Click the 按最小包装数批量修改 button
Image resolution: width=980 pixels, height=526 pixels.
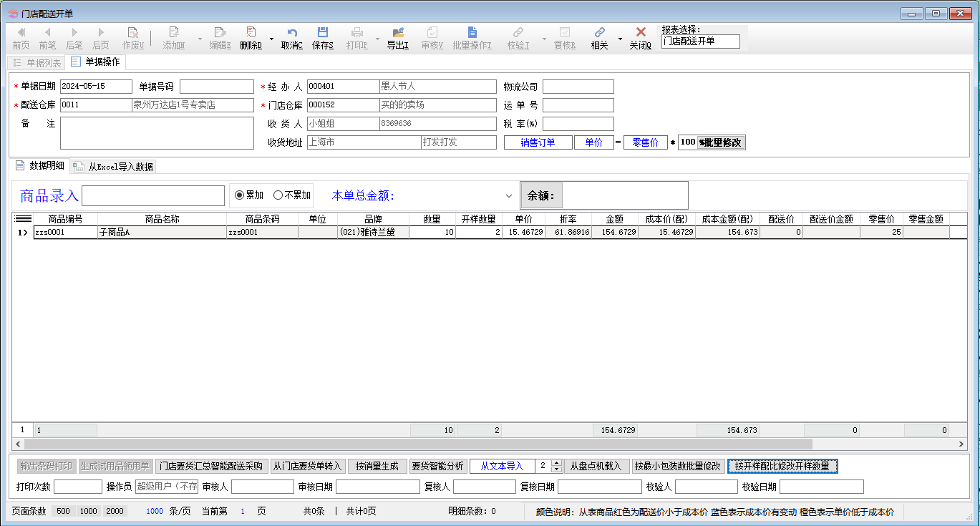678,466
